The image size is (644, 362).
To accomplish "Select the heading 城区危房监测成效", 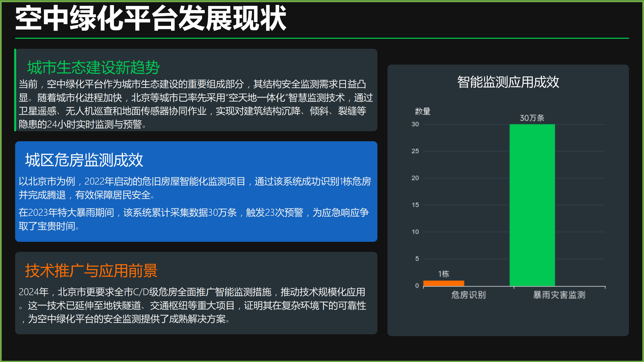I will pos(84,160).
